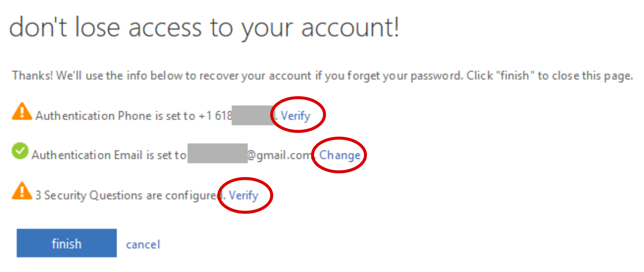The image size is (644, 272).
Task: Click the quoted word "finish" in the instructions
Action: [515, 76]
